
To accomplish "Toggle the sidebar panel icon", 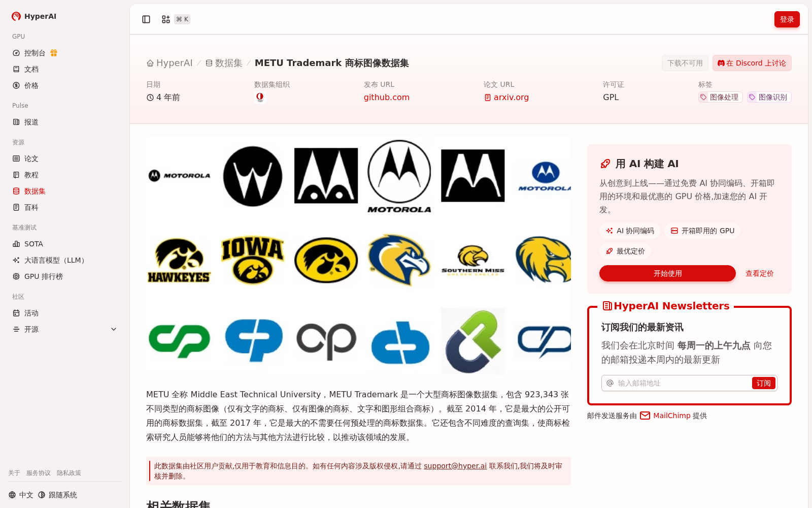I will point(146,19).
